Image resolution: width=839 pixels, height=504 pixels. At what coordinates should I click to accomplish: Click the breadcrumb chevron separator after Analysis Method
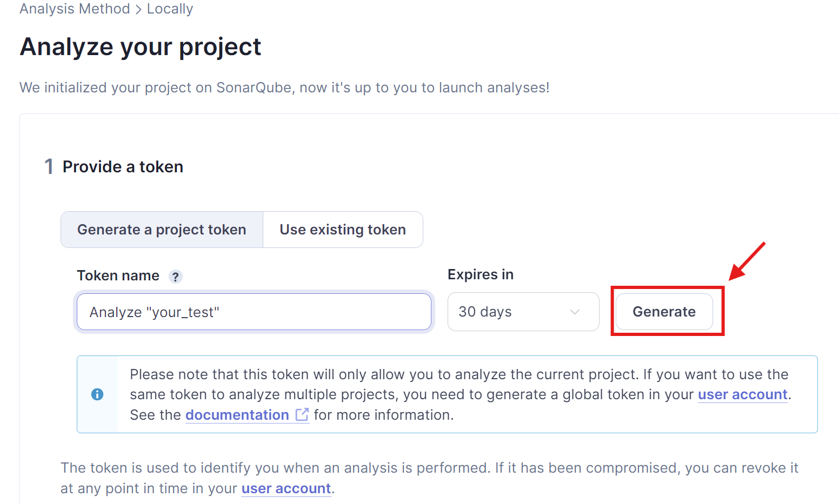point(138,9)
